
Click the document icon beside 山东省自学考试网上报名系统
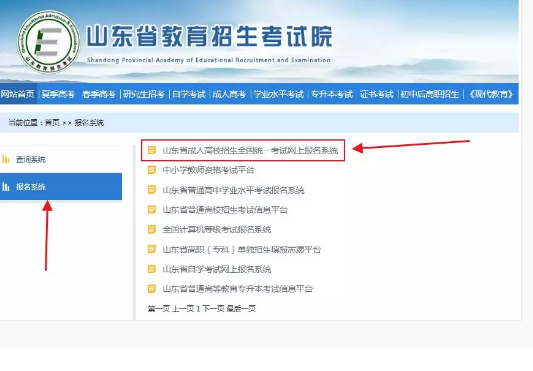(152, 269)
